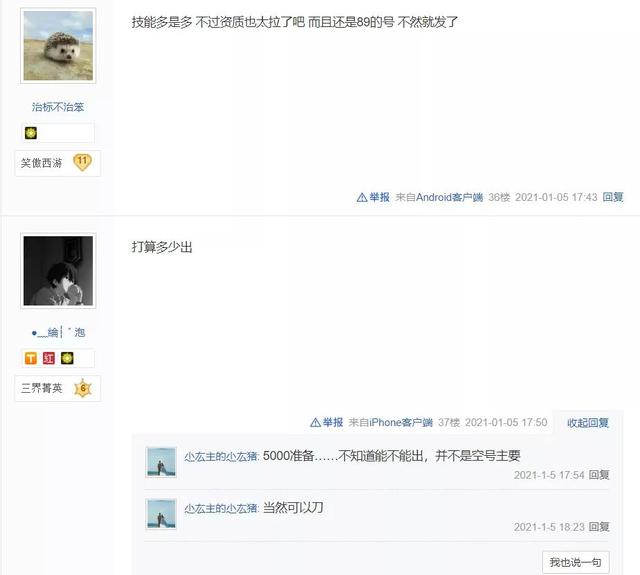Reply to the 17:54 sub-comment
The width and height of the screenshot is (640, 575).
click(x=599, y=475)
